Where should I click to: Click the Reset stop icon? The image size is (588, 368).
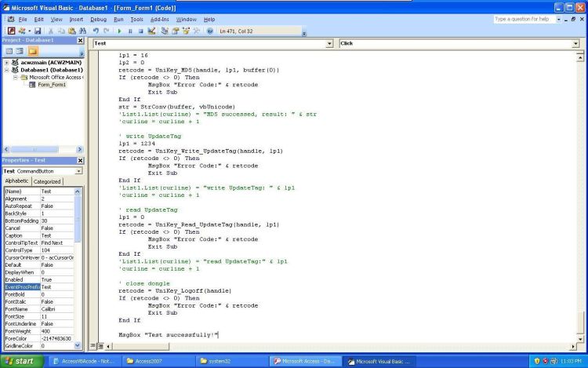click(x=140, y=31)
